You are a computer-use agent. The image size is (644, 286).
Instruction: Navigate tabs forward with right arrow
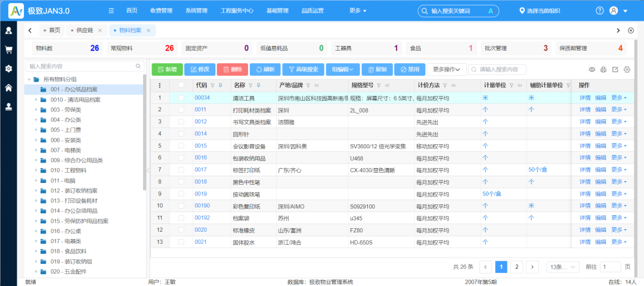tap(618, 30)
